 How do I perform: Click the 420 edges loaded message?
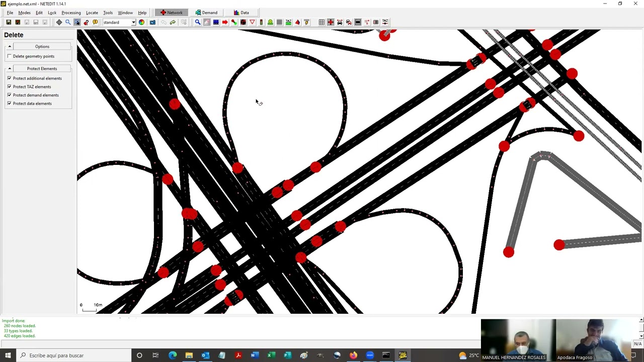(x=20, y=336)
